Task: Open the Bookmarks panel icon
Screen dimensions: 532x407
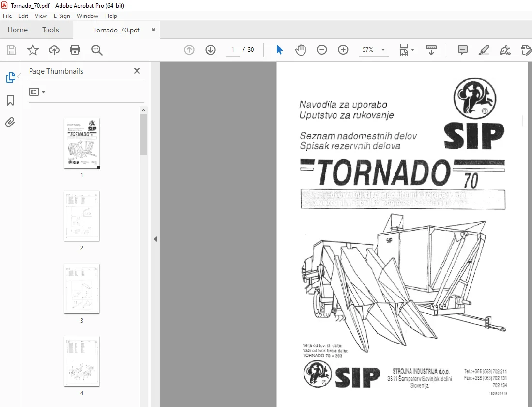Action: pos(10,100)
